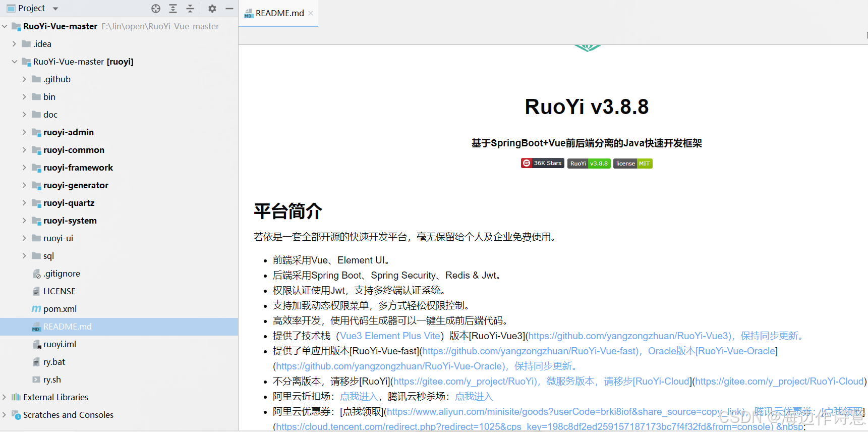Image resolution: width=868 pixels, height=432 pixels.
Task: Expand the sql folder
Action: [x=24, y=256]
